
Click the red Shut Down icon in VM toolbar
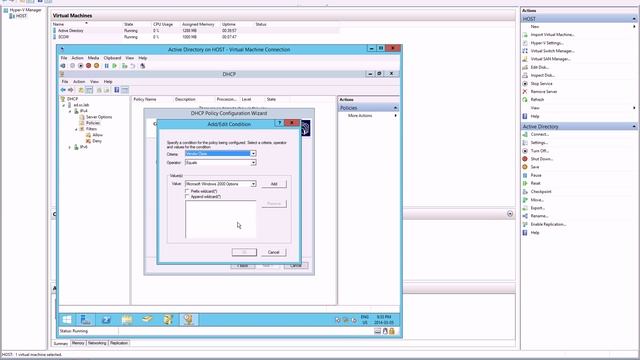coord(89,66)
